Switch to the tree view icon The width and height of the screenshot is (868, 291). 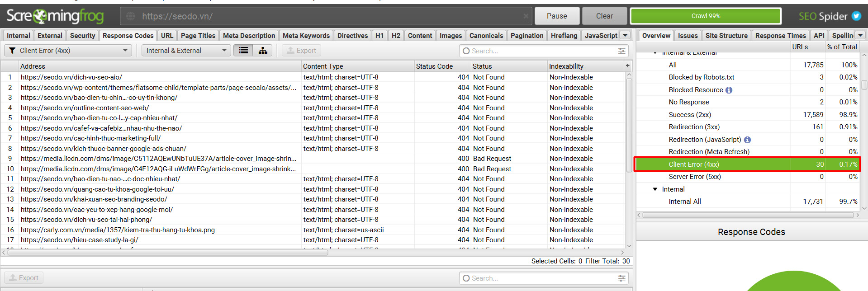point(262,51)
